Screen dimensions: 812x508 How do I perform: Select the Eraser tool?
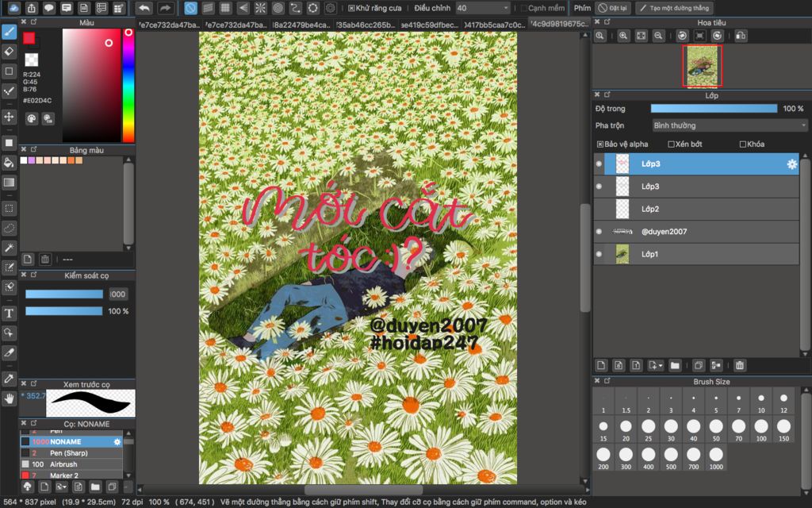(x=9, y=52)
